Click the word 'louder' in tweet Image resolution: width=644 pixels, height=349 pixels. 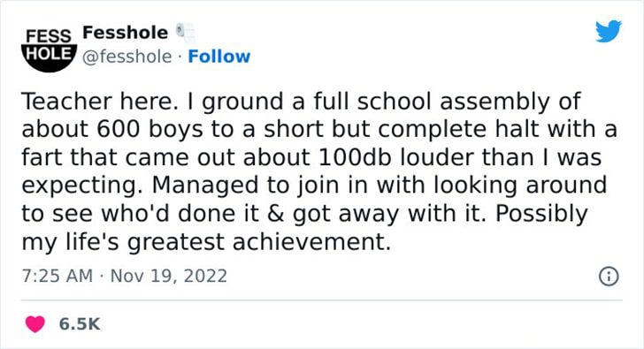[437, 157]
